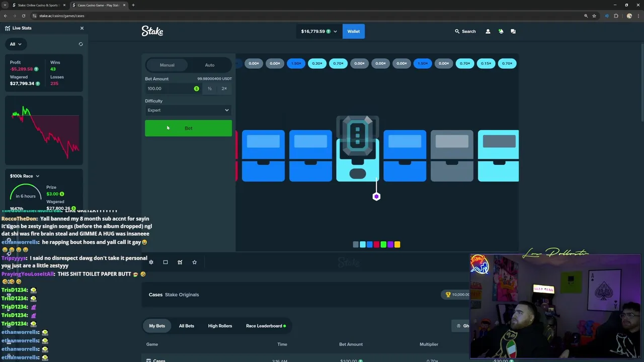
Task: Click the green legend color swatch
Action: (383, 244)
